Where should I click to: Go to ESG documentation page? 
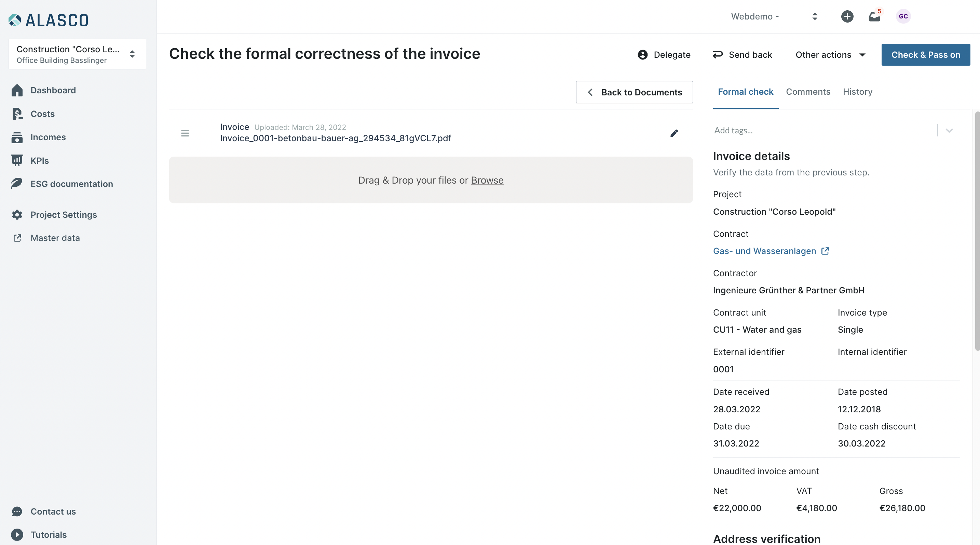(71, 184)
